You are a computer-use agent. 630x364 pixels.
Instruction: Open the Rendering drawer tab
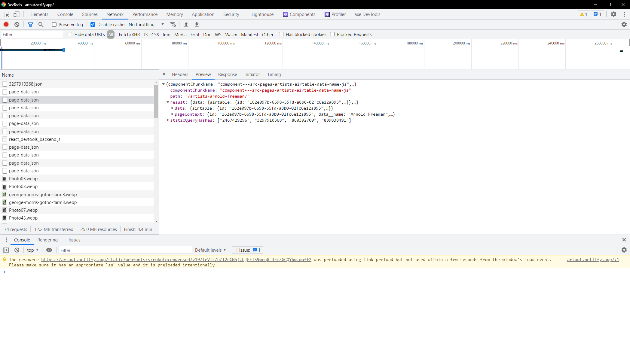[47, 240]
